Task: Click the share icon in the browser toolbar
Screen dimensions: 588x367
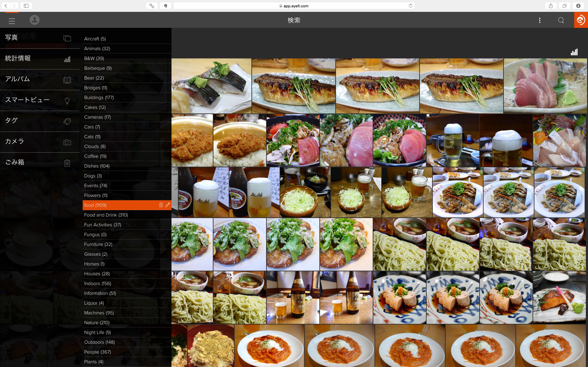Action: (x=551, y=6)
